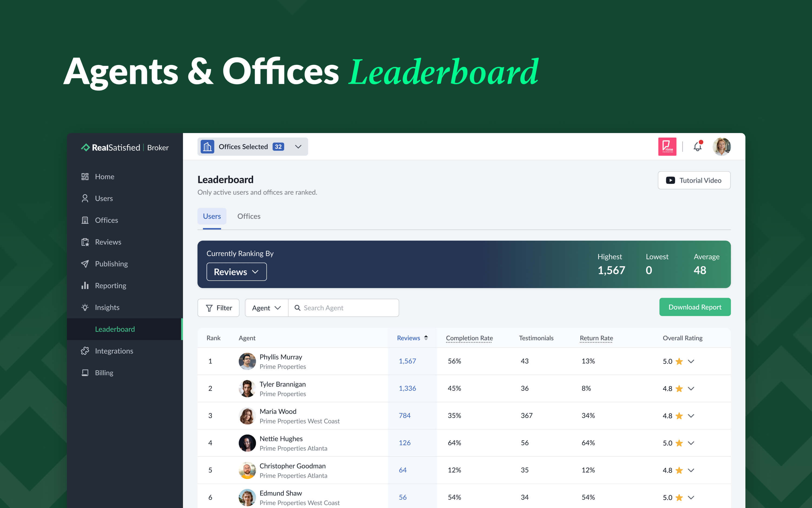Viewport: 812px width, 508px height.
Task: Click the Maria Wood agent name
Action: click(278, 412)
